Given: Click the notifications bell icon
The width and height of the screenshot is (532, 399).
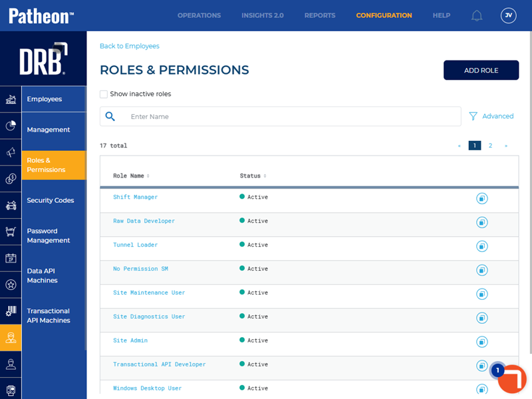Looking at the screenshot, I should [x=477, y=15].
